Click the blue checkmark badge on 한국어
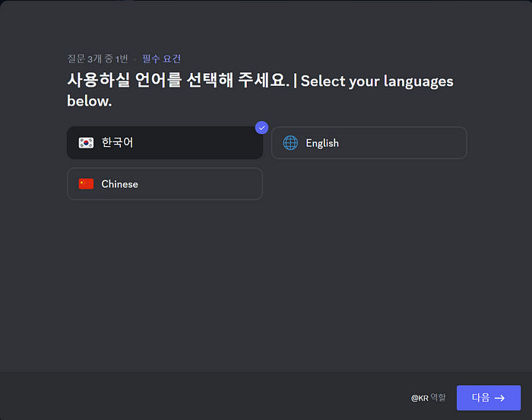532x420 pixels. coord(261,128)
